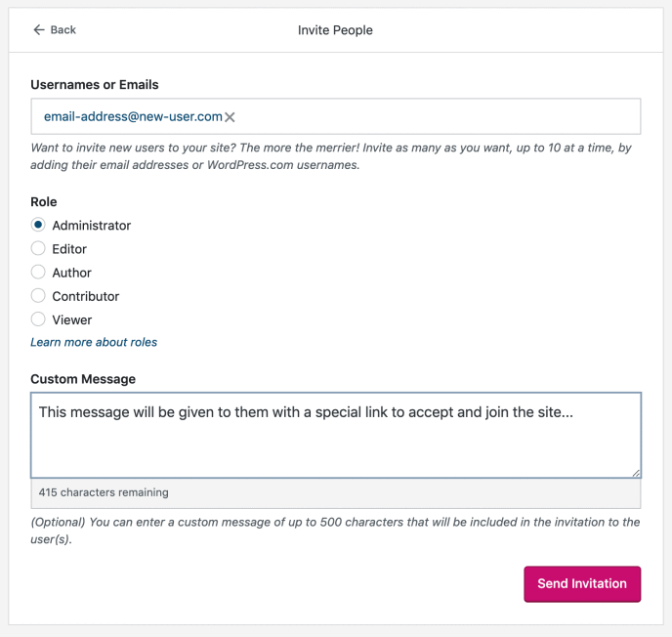
Task: Select the Administrator role radio button
Action: (x=38, y=226)
